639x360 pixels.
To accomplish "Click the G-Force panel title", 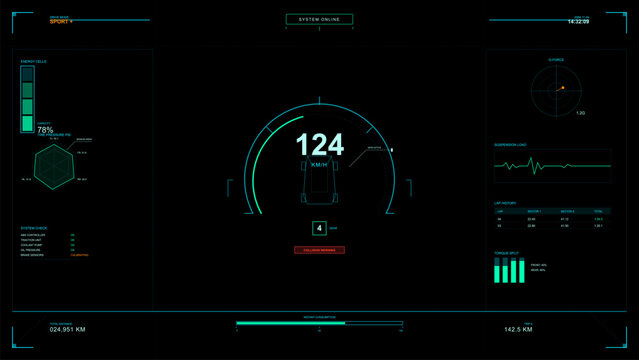I will (556, 60).
